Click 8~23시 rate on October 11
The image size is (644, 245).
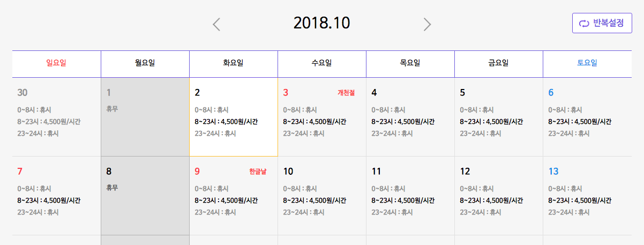(x=403, y=201)
